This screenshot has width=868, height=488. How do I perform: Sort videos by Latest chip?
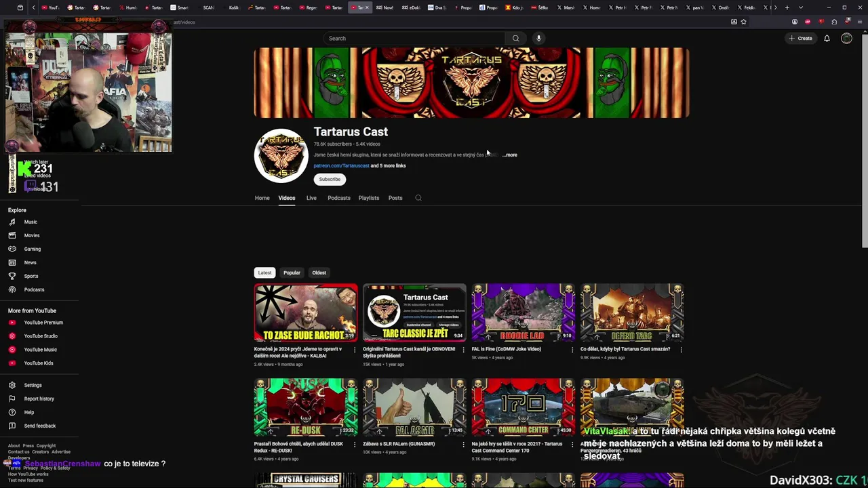point(264,272)
